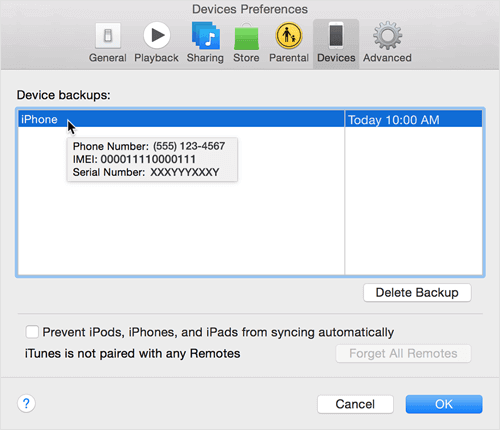The image size is (500, 430).
Task: Enable Prevent iPods, iPhones syncing automatically checkbox
Action: tap(32, 332)
